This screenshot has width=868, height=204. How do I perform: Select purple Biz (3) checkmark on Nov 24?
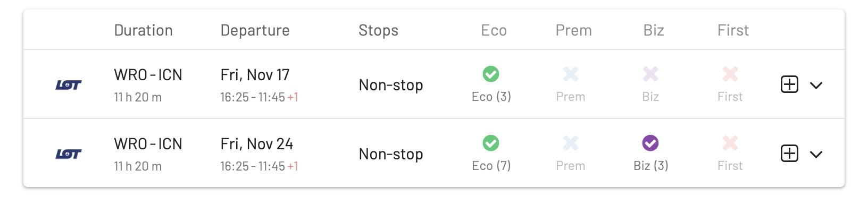(x=650, y=143)
